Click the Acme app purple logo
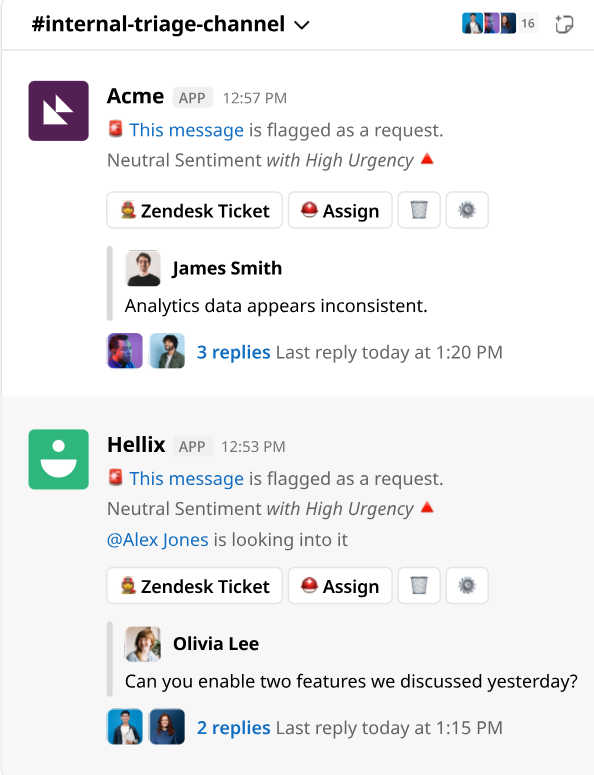Image resolution: width=594 pixels, height=775 pixels. pos(58,111)
